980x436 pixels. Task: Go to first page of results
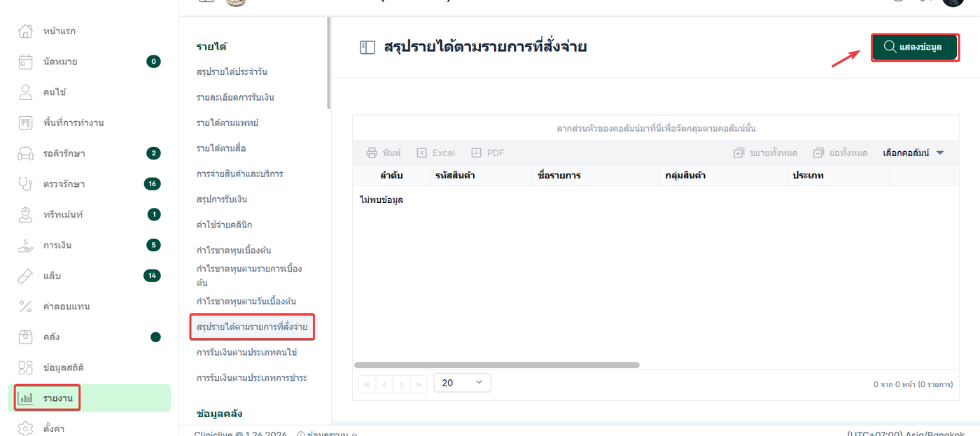(x=367, y=384)
